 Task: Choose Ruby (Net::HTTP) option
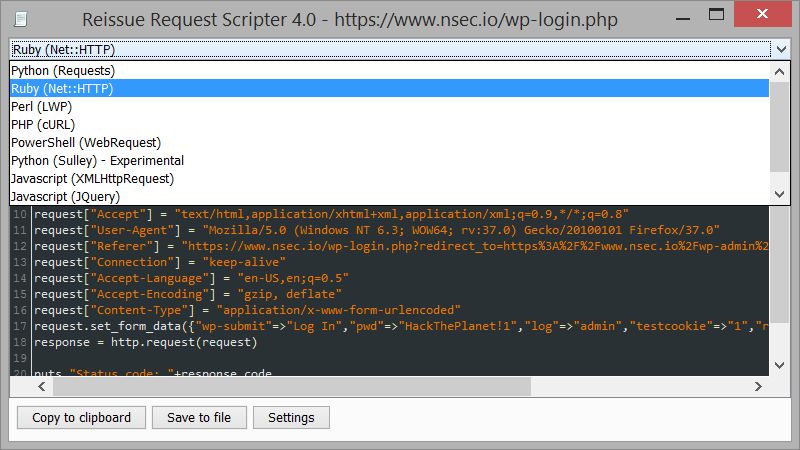point(389,88)
